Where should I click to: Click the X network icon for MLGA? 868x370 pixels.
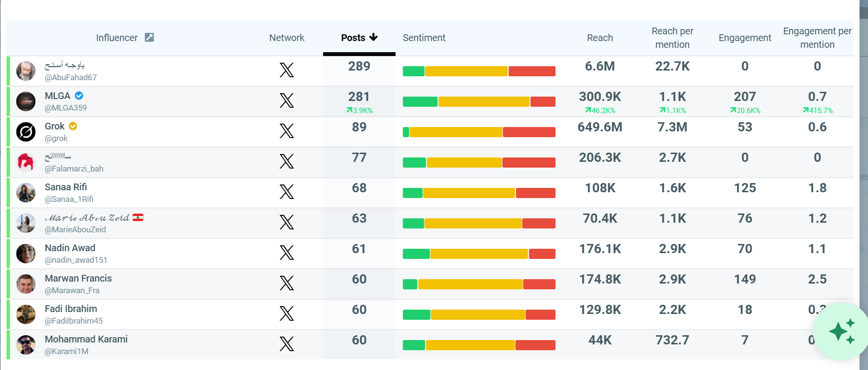tap(287, 100)
